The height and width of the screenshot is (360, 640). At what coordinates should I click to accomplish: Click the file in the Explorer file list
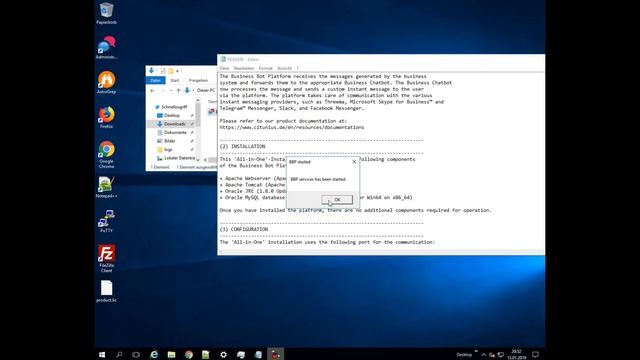point(212,111)
